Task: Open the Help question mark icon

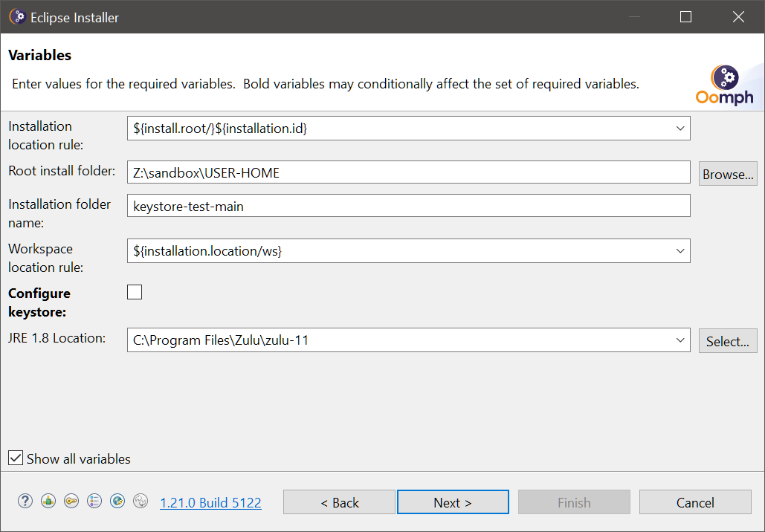Action: coord(25,501)
